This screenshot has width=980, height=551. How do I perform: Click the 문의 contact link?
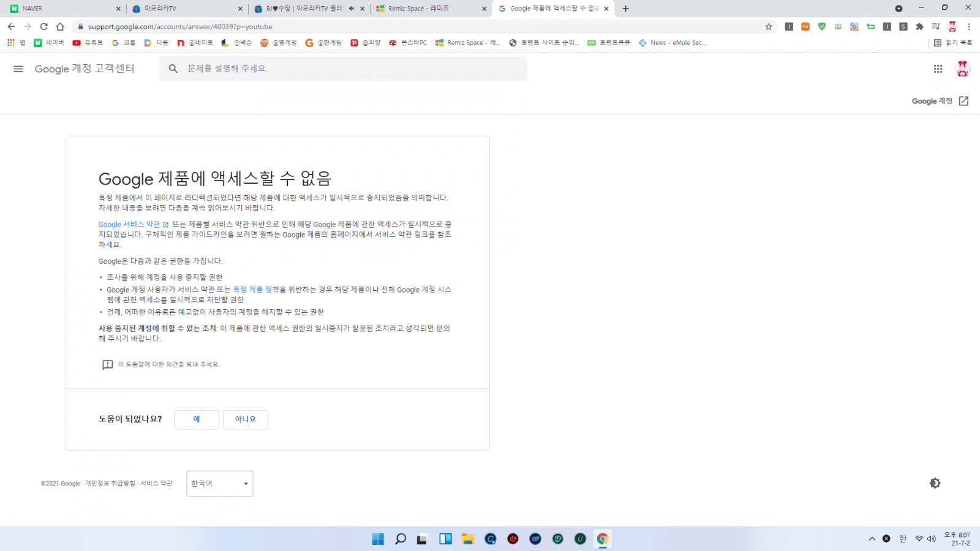tap(443, 328)
